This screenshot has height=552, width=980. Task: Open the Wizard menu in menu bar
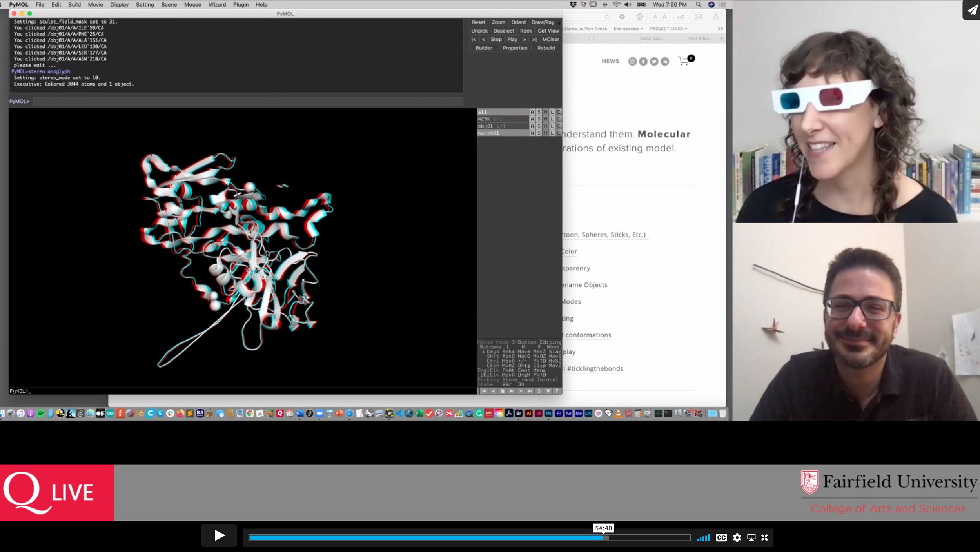point(217,5)
